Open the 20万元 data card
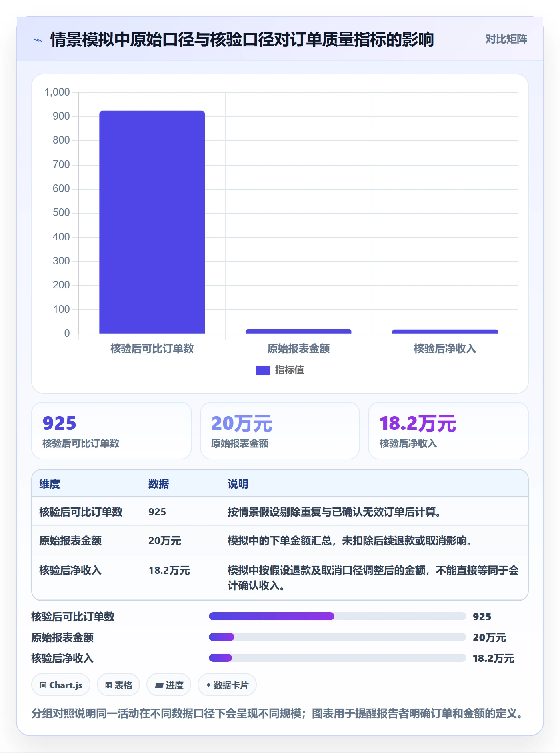560x753 pixels. (x=280, y=431)
